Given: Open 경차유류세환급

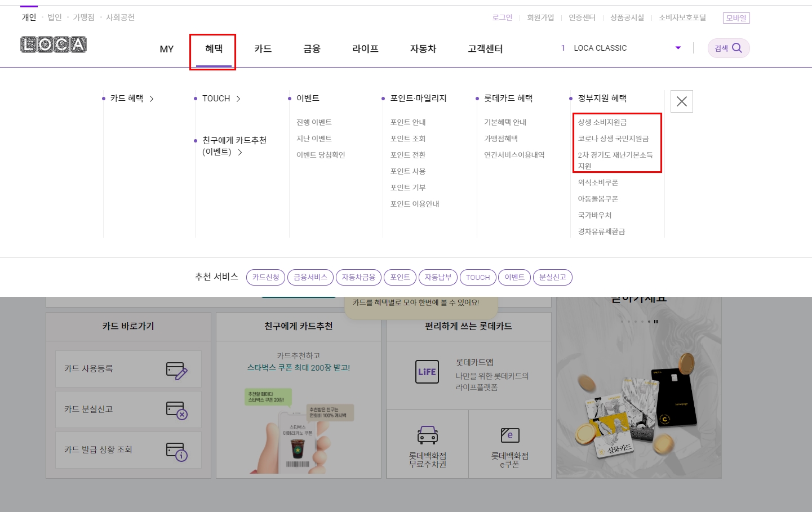Looking at the screenshot, I should coord(601,231).
